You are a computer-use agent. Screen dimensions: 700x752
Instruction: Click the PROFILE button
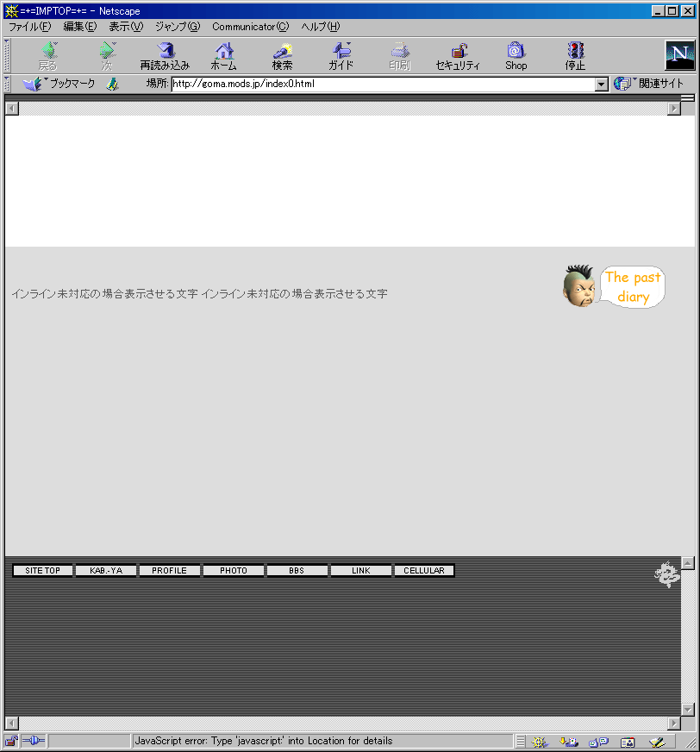tap(169, 570)
